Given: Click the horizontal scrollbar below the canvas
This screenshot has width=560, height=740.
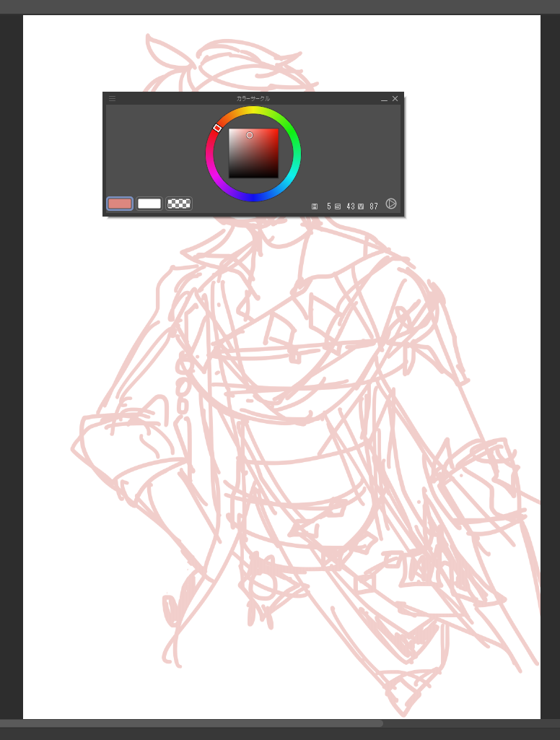Looking at the screenshot, I should pos(191,723).
